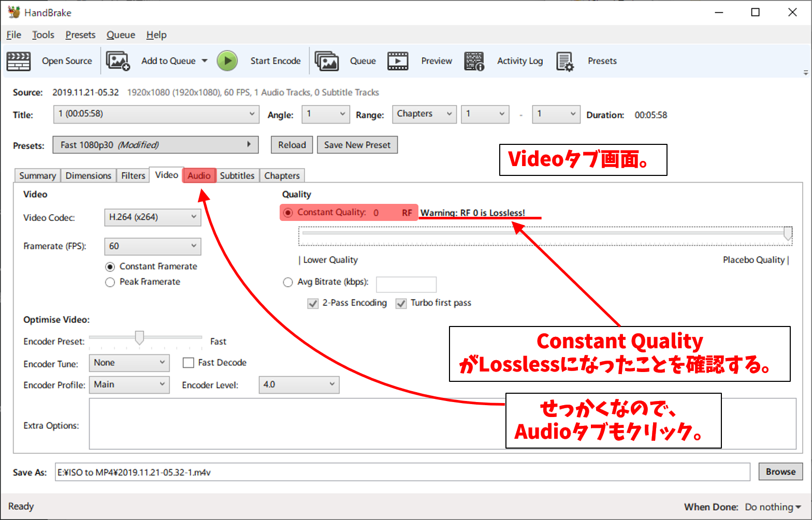The height and width of the screenshot is (520, 812).
Task: Open the Help menu
Action: point(156,35)
